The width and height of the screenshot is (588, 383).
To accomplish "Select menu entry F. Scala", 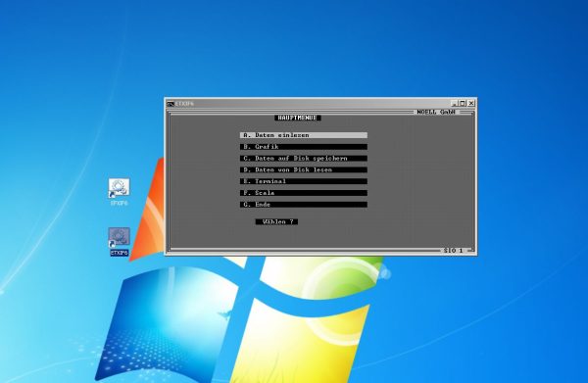I will pyautogui.click(x=304, y=193).
